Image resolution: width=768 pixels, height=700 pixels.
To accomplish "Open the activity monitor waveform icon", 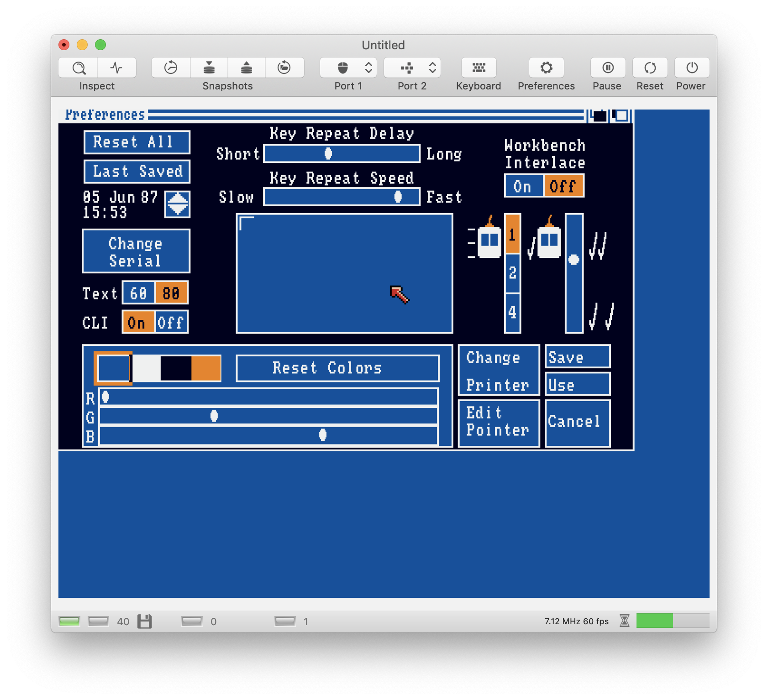I will [116, 68].
